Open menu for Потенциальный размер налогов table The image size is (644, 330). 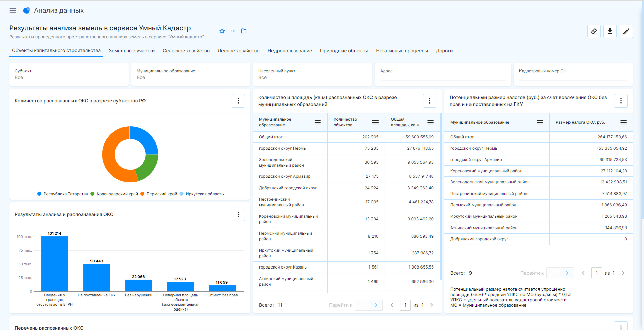(621, 101)
